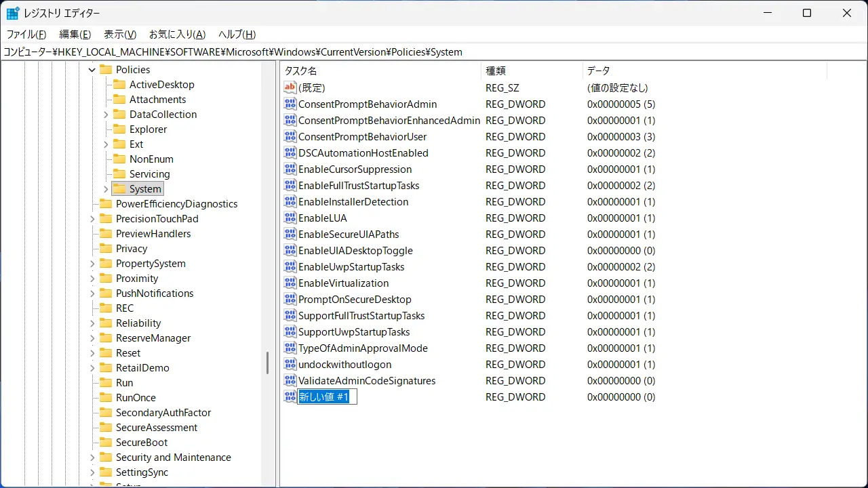The width and height of the screenshot is (868, 488).
Task: Click the DWORD icon beside ConsentPromptBehaviorUser
Action: pyautogui.click(x=290, y=136)
